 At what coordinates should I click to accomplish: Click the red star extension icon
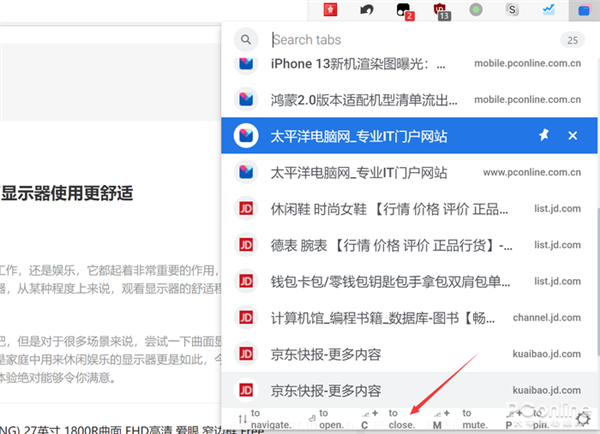pyautogui.click(x=330, y=10)
